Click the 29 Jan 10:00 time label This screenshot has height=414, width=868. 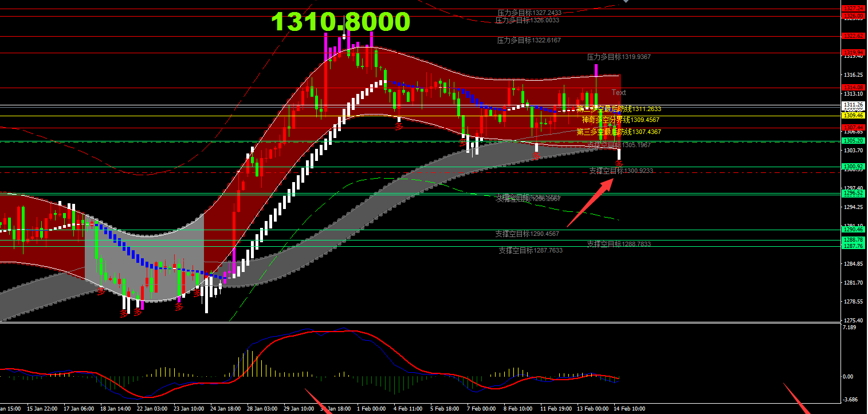[299, 409]
